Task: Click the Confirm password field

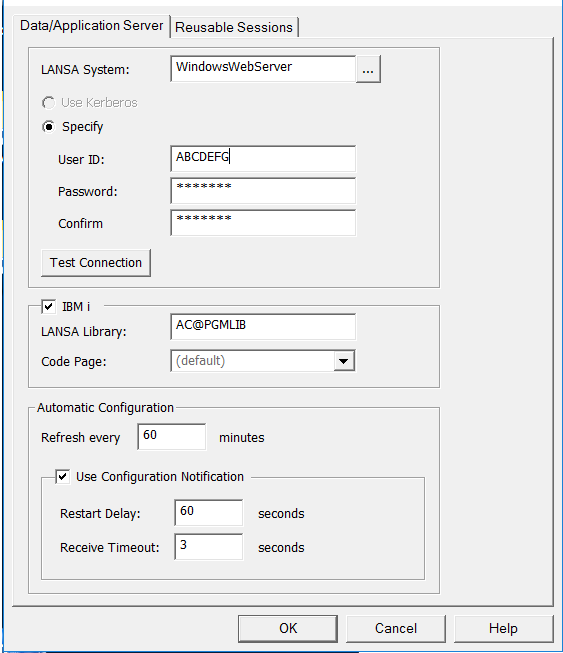Action: pos(263,223)
